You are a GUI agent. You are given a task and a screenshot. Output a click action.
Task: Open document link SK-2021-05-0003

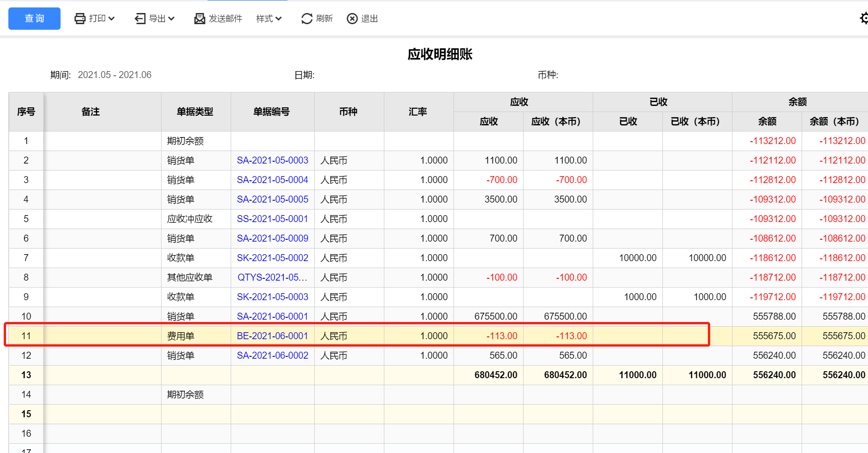[272, 297]
